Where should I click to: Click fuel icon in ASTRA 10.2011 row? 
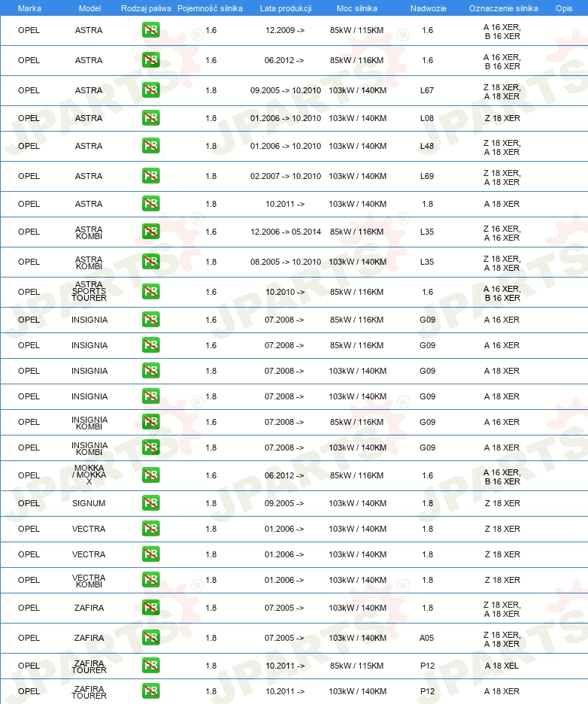(151, 204)
